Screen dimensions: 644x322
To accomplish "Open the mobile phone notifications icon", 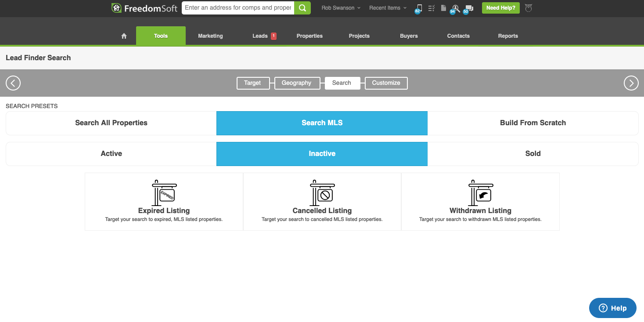I will click(x=419, y=8).
